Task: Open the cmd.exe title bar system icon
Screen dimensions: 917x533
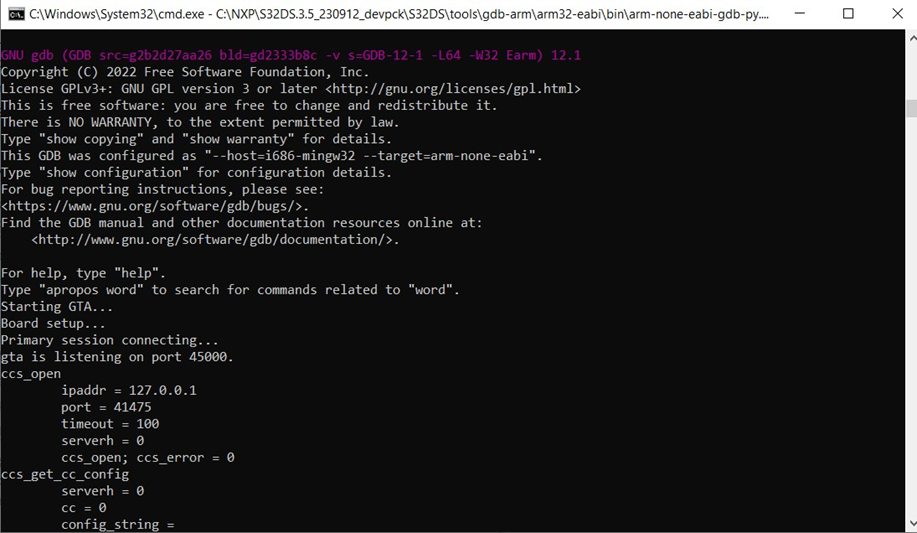Action: (16, 14)
